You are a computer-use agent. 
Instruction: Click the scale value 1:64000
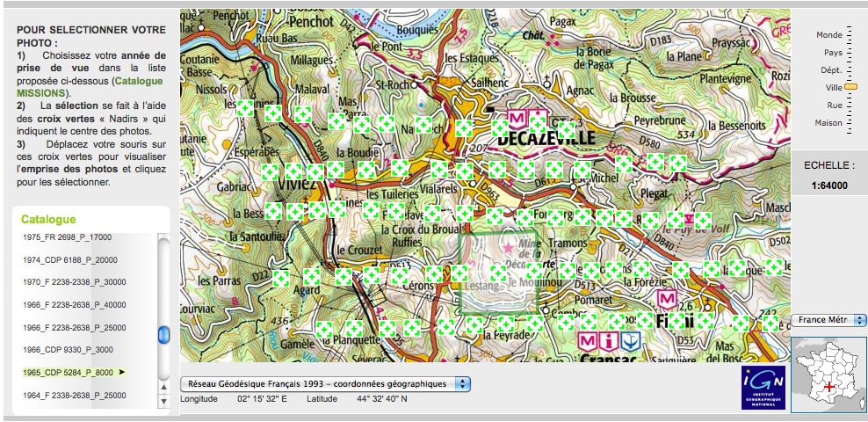click(829, 186)
